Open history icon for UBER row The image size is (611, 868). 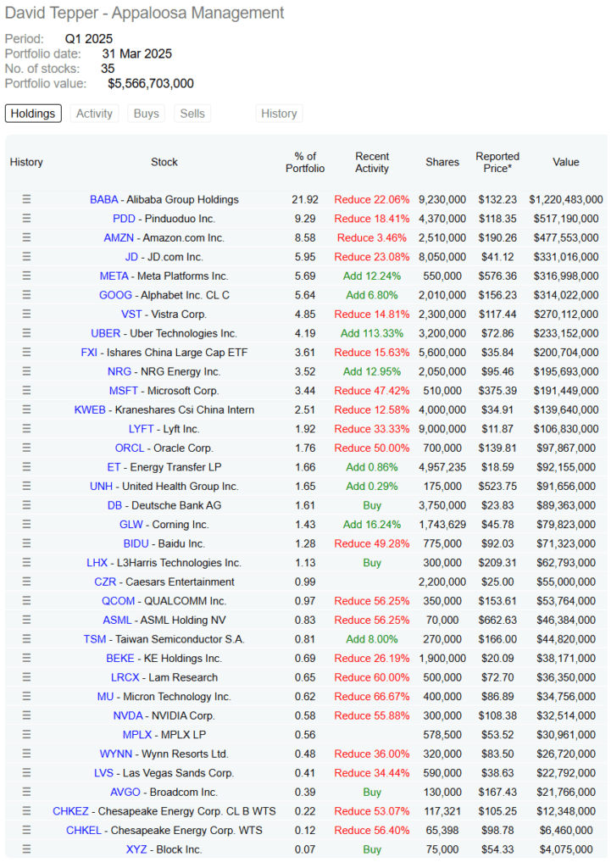click(x=26, y=332)
